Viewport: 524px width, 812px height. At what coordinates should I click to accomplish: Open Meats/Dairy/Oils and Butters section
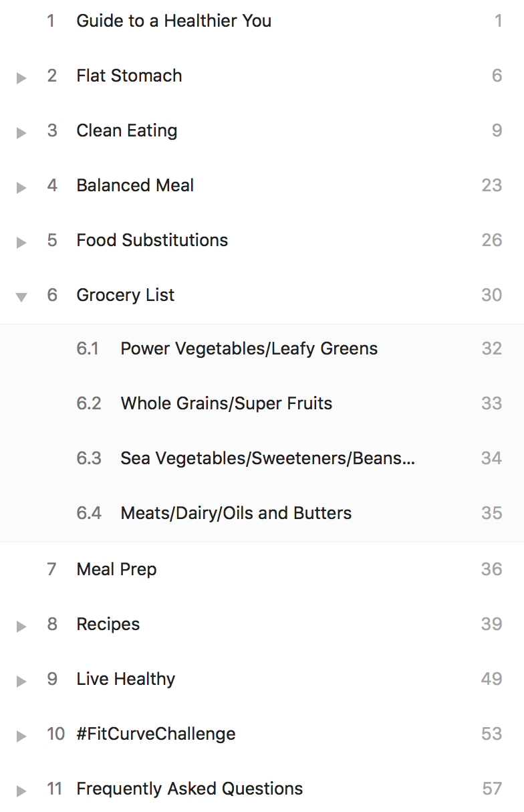click(236, 514)
